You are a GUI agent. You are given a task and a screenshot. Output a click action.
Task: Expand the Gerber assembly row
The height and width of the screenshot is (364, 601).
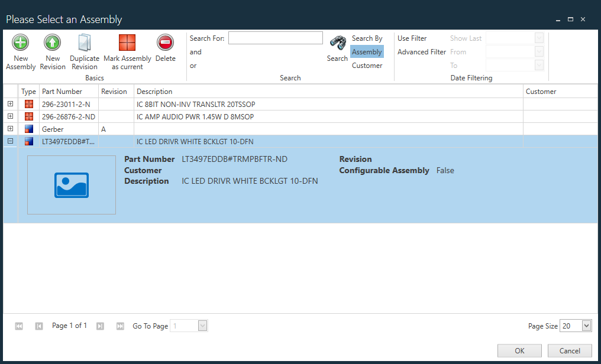coord(9,129)
